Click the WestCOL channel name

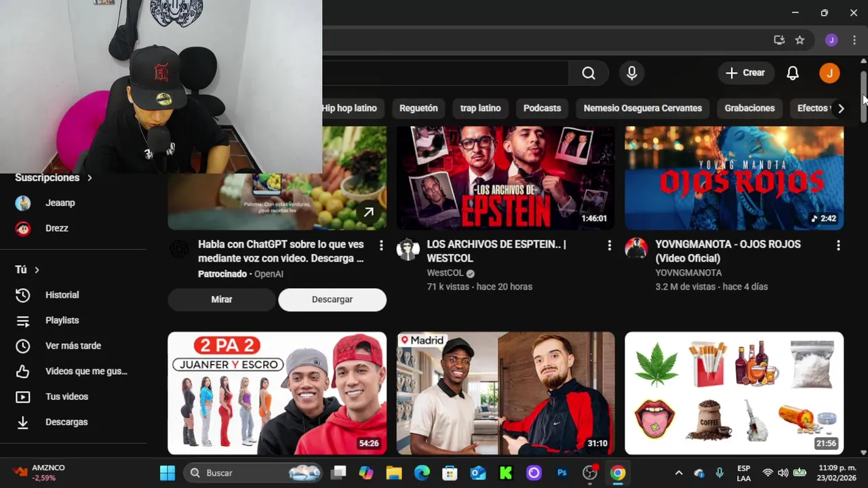tap(445, 273)
